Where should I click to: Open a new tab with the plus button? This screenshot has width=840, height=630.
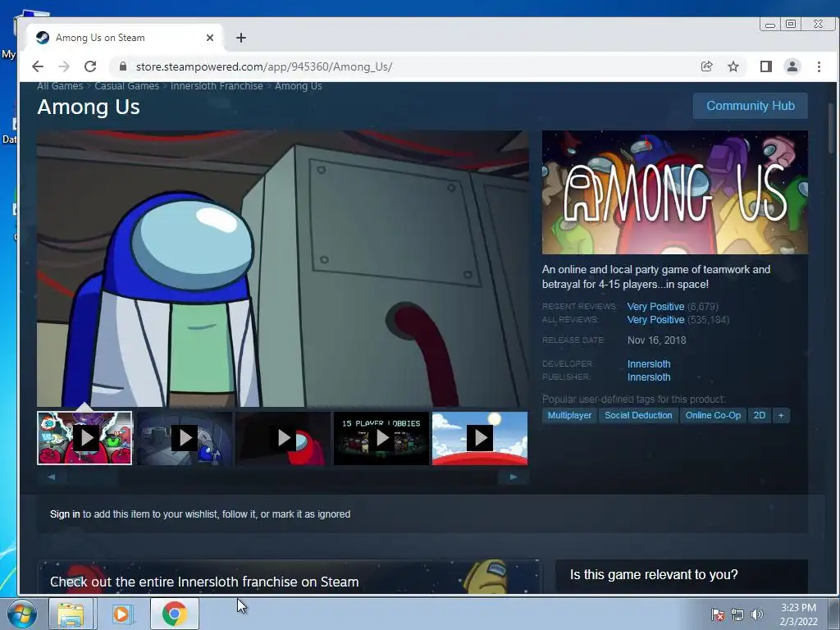coord(241,38)
